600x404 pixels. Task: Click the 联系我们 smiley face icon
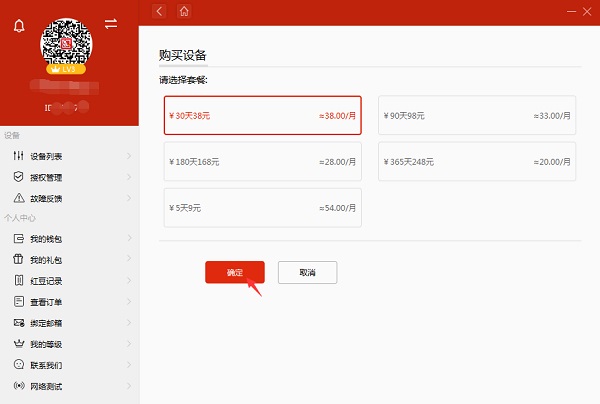(19, 364)
